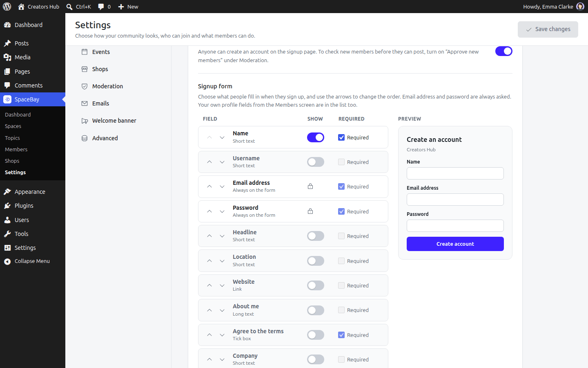588x368 pixels.
Task: Click the Save changes button
Action: point(548,29)
